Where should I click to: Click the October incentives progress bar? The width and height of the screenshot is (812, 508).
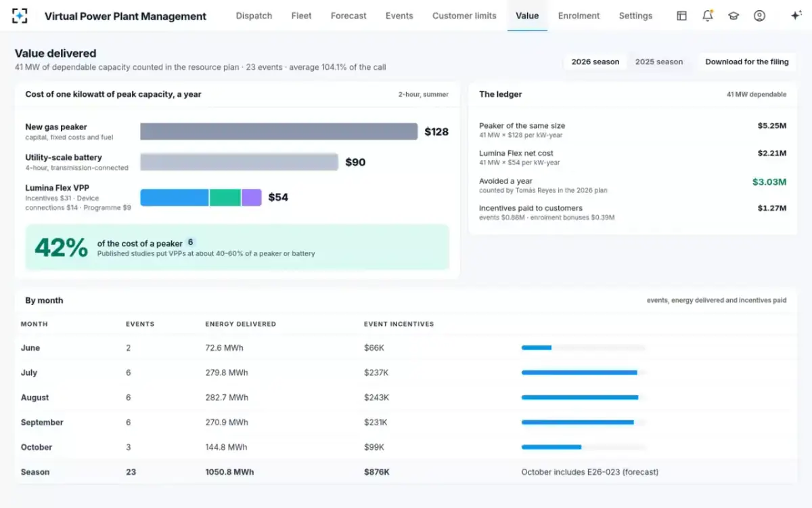(583, 447)
